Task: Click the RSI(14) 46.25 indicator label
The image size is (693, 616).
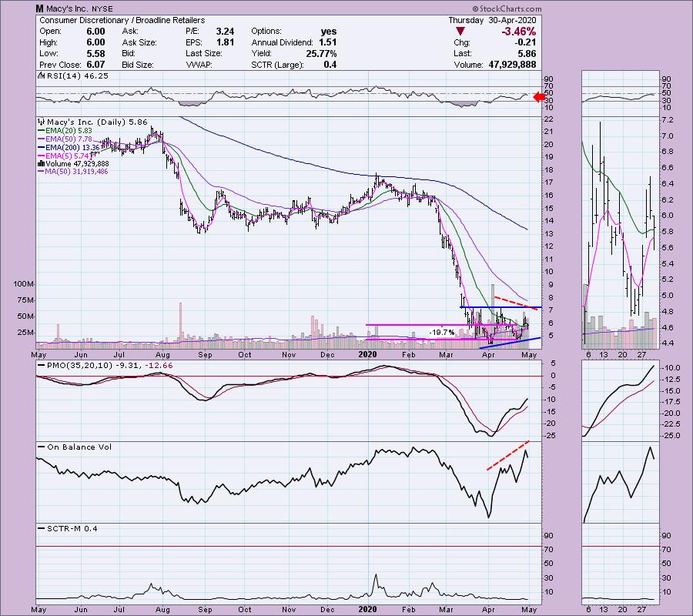Action: [x=74, y=75]
